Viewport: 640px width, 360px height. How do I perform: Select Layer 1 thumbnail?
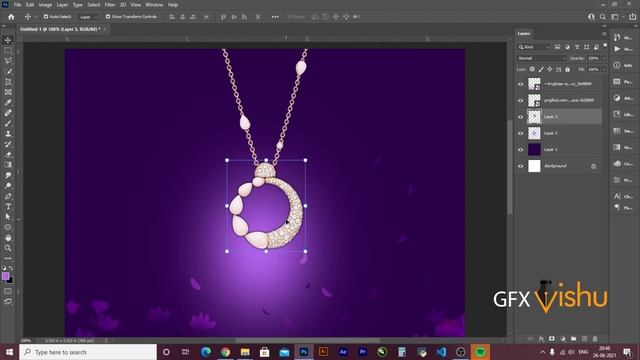(x=534, y=150)
